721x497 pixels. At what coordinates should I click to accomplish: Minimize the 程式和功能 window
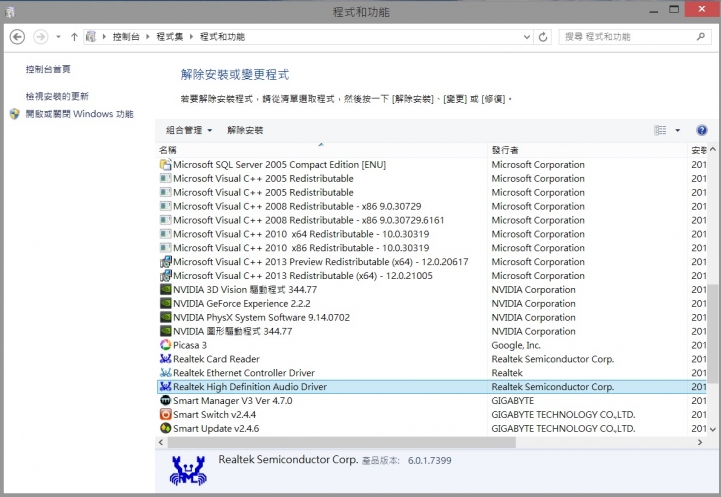pos(653,10)
